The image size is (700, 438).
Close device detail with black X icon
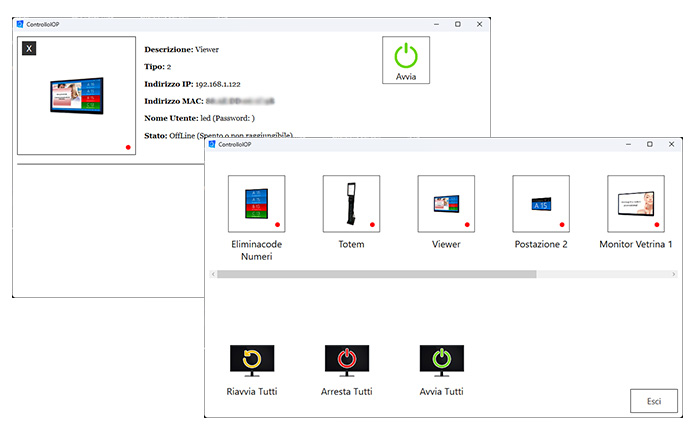[x=29, y=48]
